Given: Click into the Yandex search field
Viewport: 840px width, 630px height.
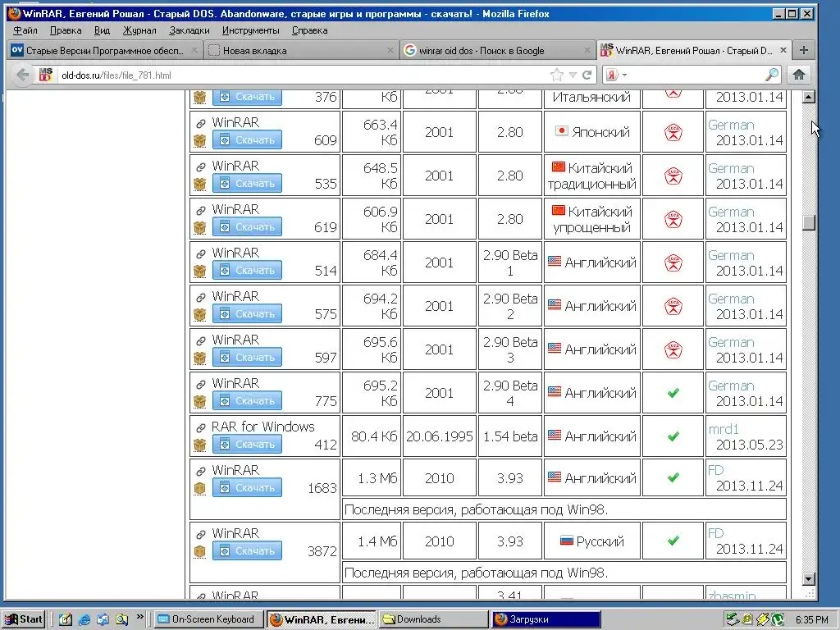Looking at the screenshot, I should point(696,75).
